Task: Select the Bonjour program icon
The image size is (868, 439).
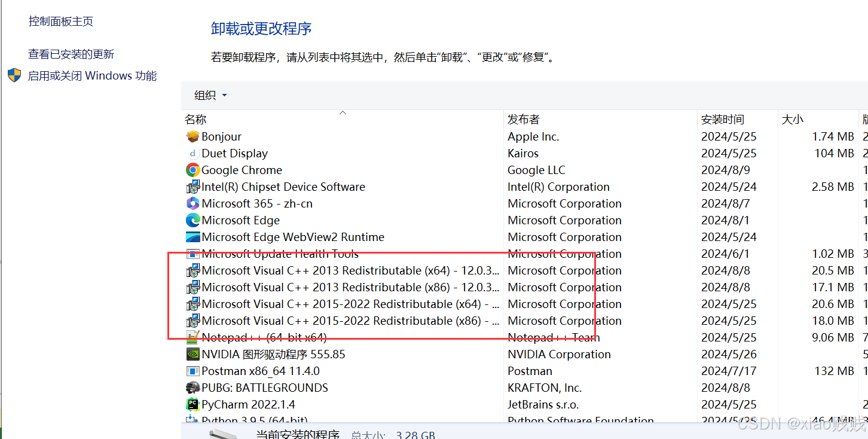Action: 192,136
